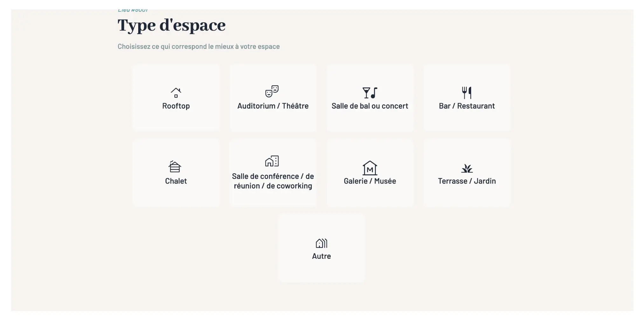Click the fork and knife icon
Viewport: 644px width, 322px height.
(467, 92)
